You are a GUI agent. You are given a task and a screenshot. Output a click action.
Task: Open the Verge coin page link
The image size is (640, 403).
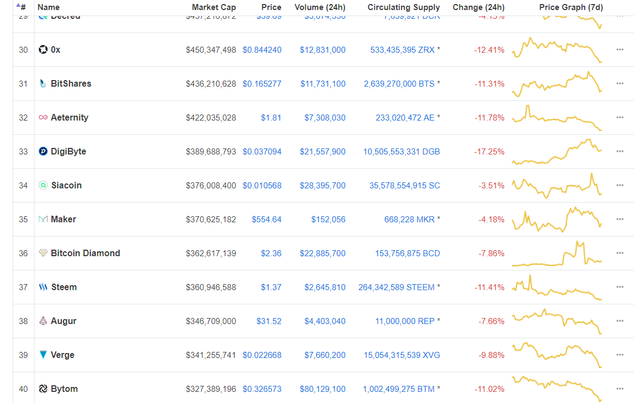[62, 355]
